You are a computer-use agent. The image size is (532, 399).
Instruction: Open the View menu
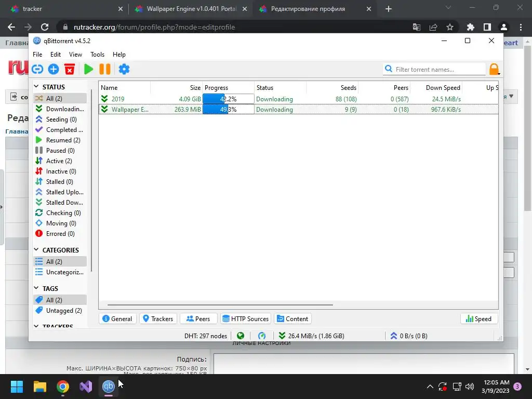tap(75, 54)
